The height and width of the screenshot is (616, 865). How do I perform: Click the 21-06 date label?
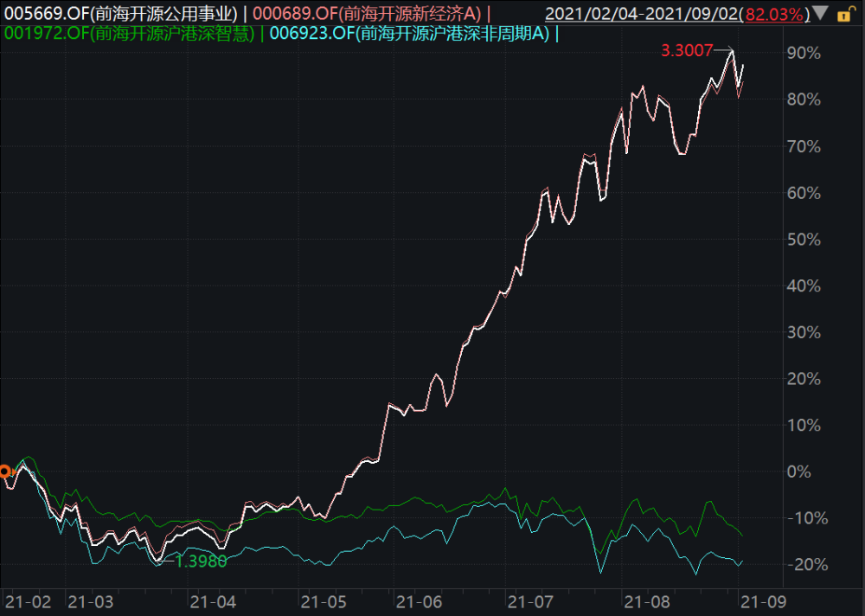coord(420,601)
